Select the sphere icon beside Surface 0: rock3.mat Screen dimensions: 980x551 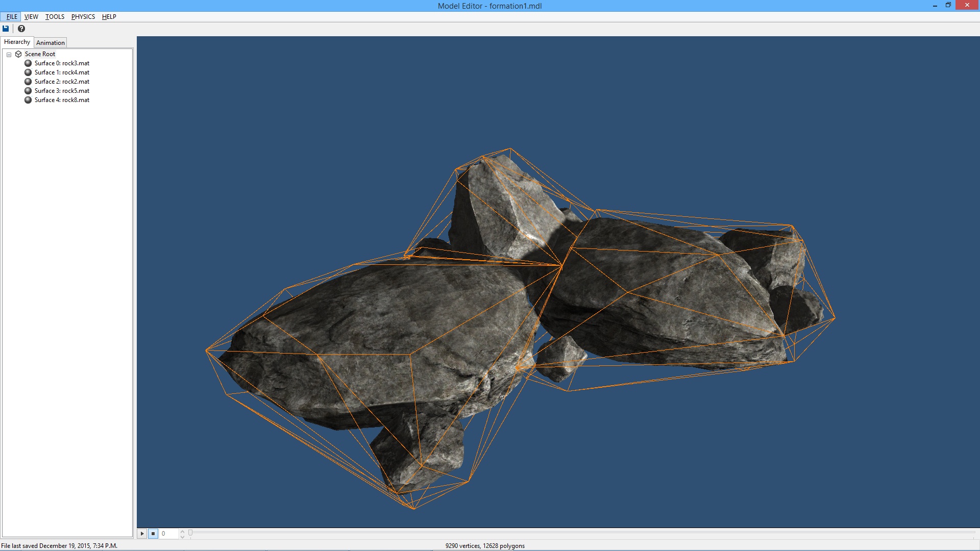(28, 63)
